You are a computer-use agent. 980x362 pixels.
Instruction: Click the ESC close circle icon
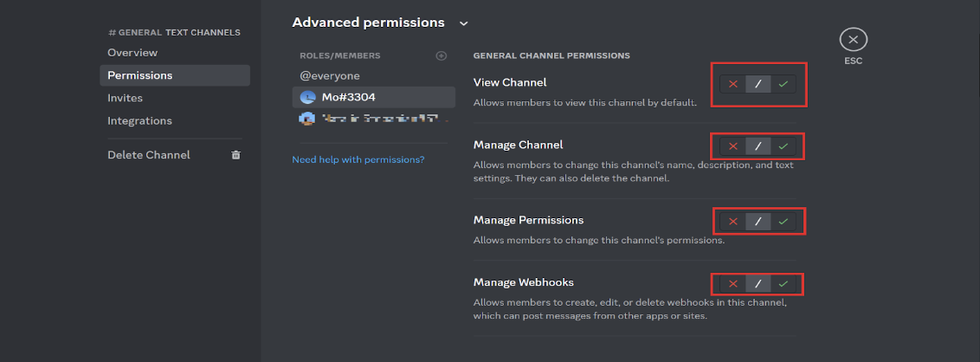[854, 39]
